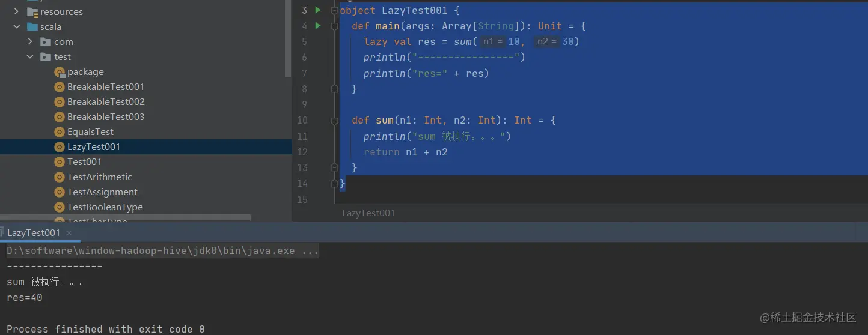
Task: Click the package object icon
Action: 59,72
